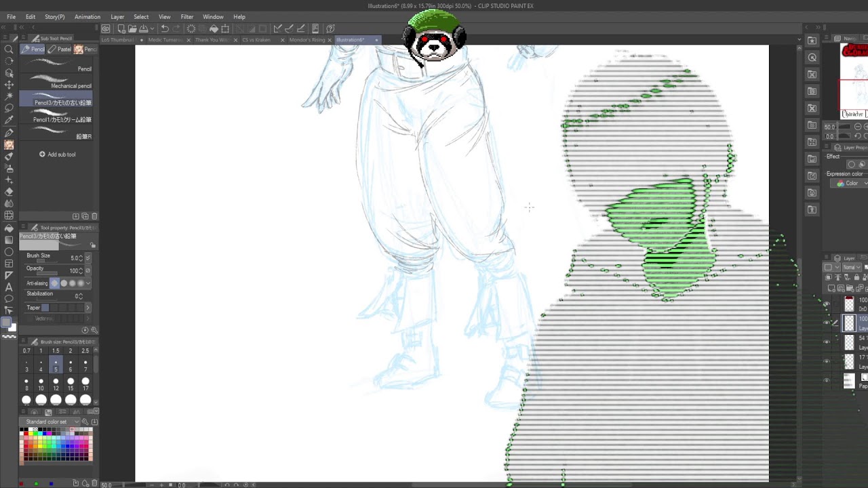868x488 pixels.
Task: Toggle the lock on Pencil3 tool property
Action: (93, 245)
